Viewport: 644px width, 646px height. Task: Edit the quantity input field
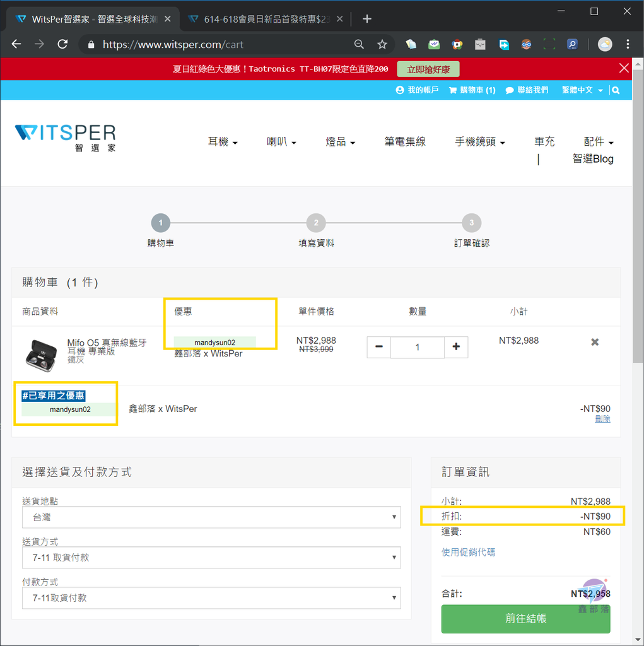[x=418, y=347]
